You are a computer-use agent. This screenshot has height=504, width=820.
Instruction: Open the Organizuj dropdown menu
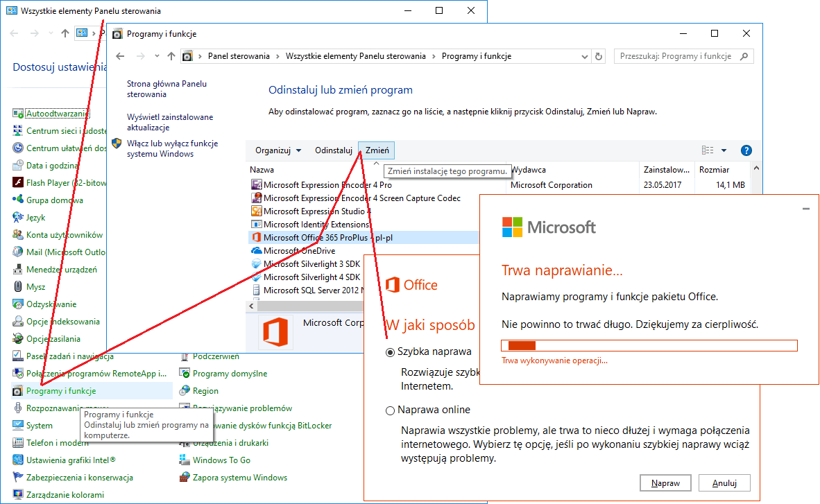pos(278,150)
